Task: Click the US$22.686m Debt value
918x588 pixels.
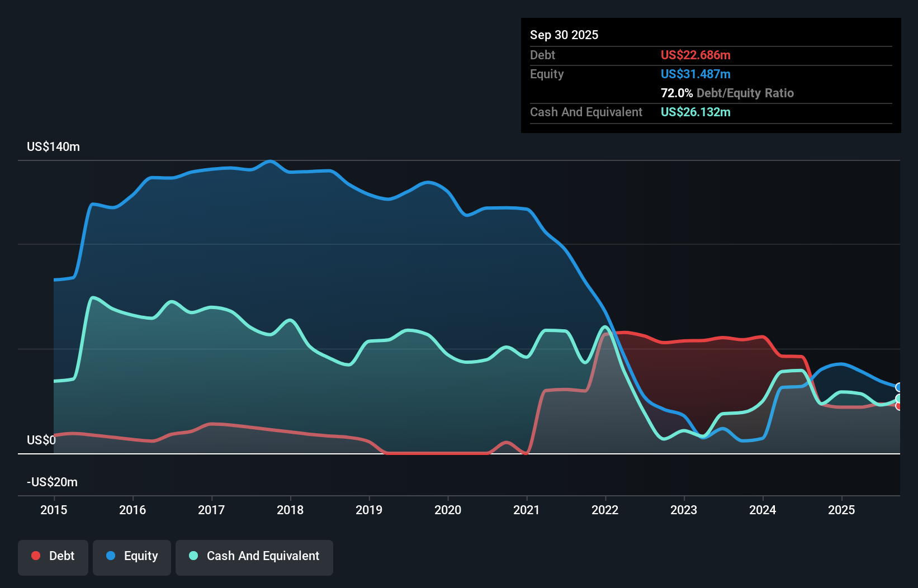Action: 695,55
